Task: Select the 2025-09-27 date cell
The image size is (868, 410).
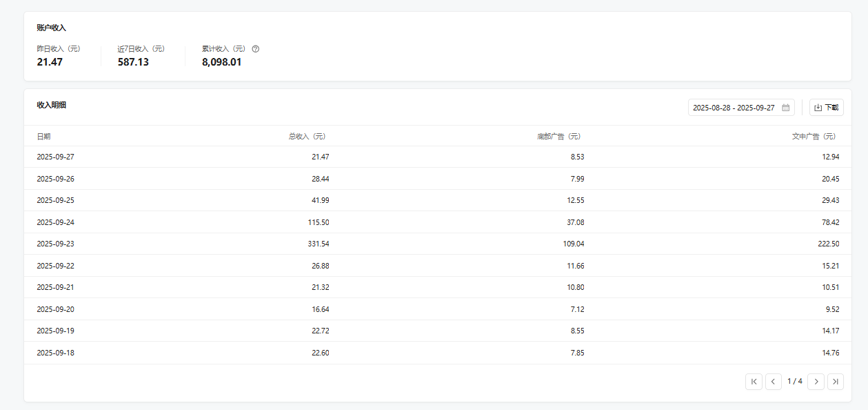Action: pyautogui.click(x=55, y=157)
